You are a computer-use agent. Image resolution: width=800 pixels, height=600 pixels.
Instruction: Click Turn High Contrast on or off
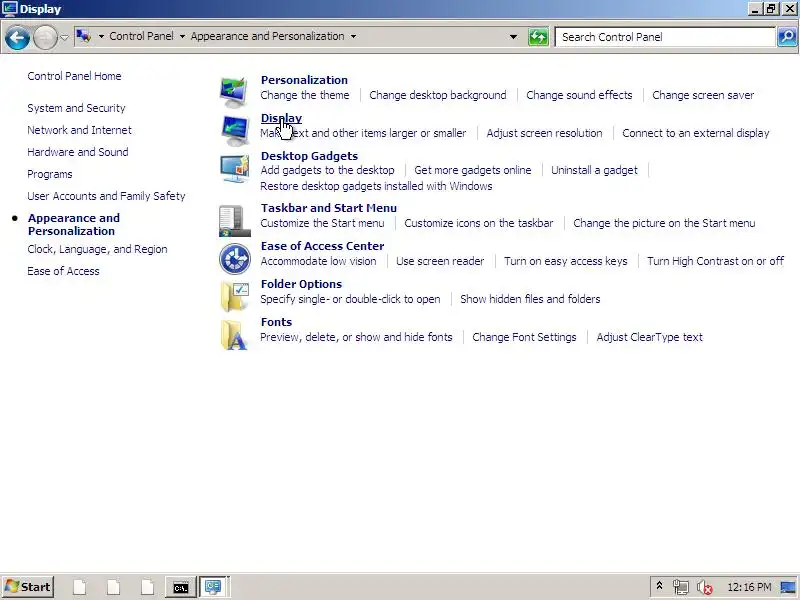[715, 261]
